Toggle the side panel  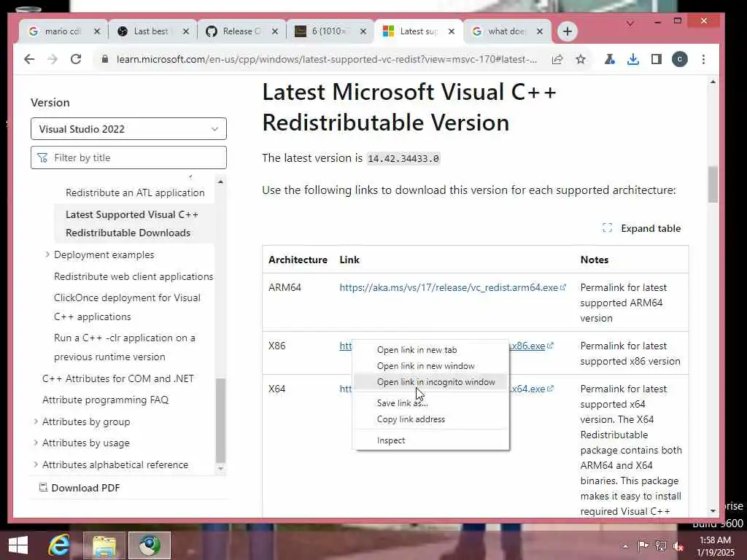click(x=657, y=59)
